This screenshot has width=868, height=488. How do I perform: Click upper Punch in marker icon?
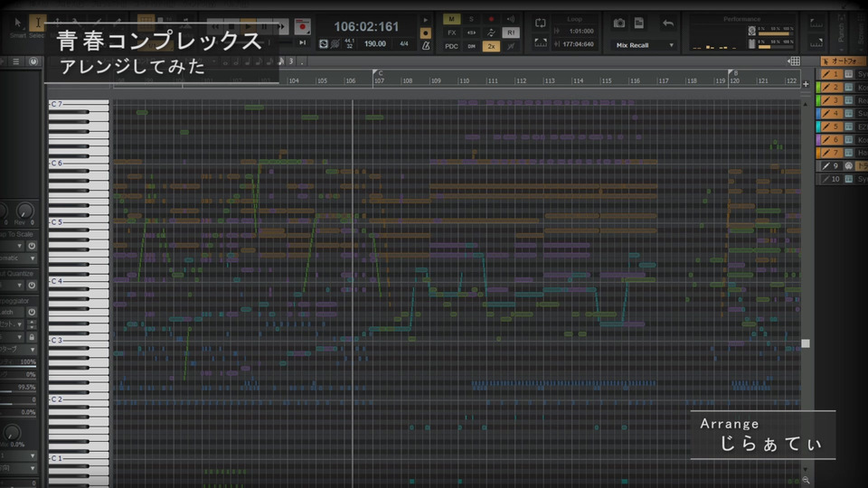[816, 23]
